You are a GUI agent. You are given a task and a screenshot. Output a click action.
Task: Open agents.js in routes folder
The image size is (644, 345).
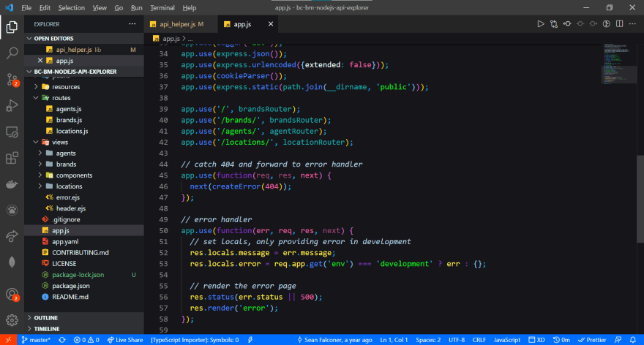pos(84,109)
